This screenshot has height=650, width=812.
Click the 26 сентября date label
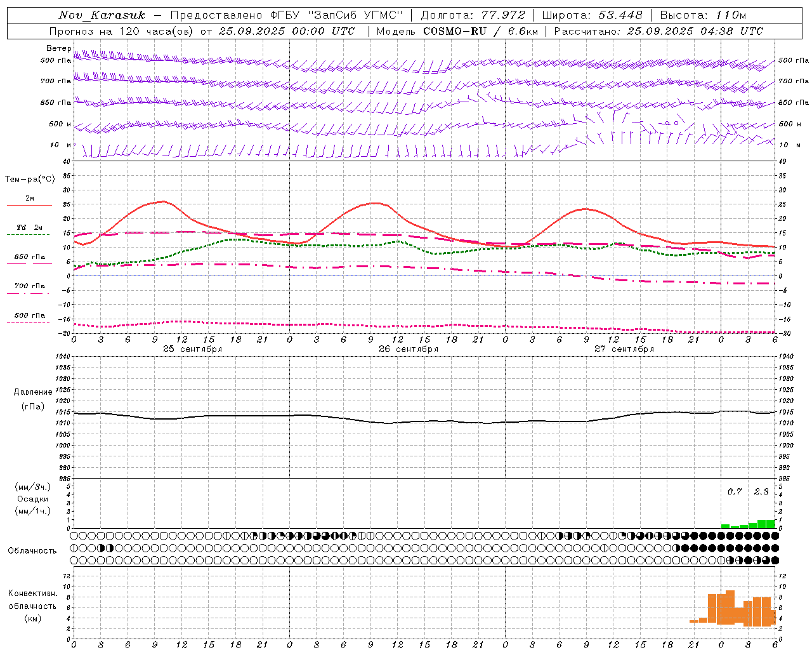(x=409, y=349)
